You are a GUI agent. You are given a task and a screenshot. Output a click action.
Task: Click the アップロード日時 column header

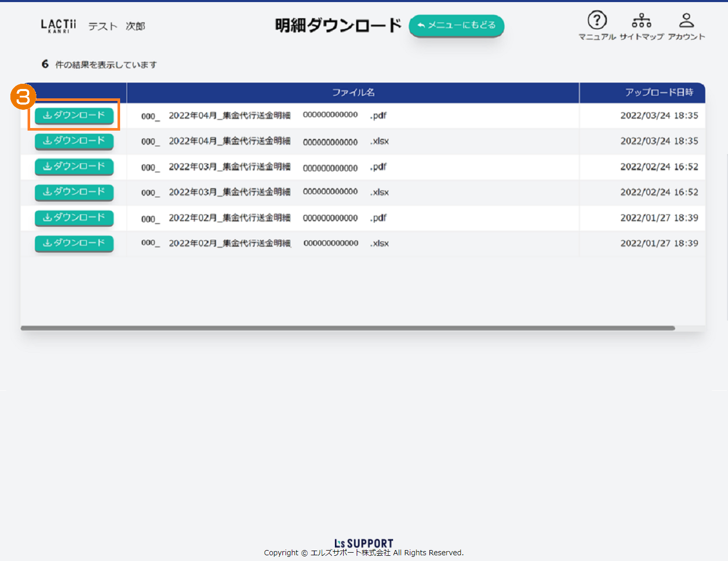coord(659,93)
